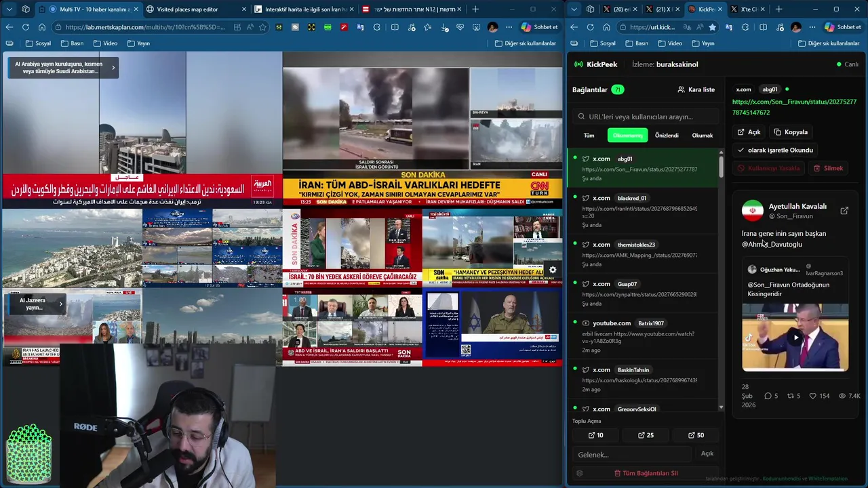Open Multi TV settings gear on video
Viewport: 868px width, 488px height.
point(553,270)
